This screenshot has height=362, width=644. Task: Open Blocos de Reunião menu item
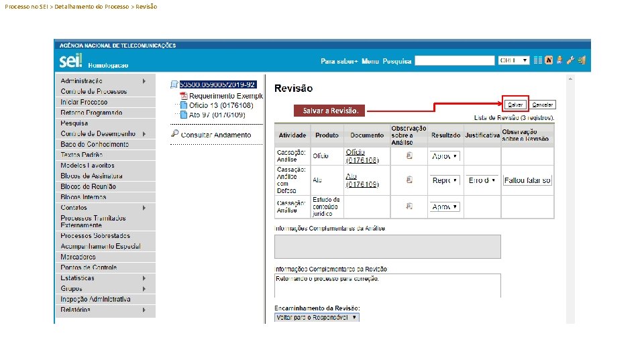[x=105, y=186]
